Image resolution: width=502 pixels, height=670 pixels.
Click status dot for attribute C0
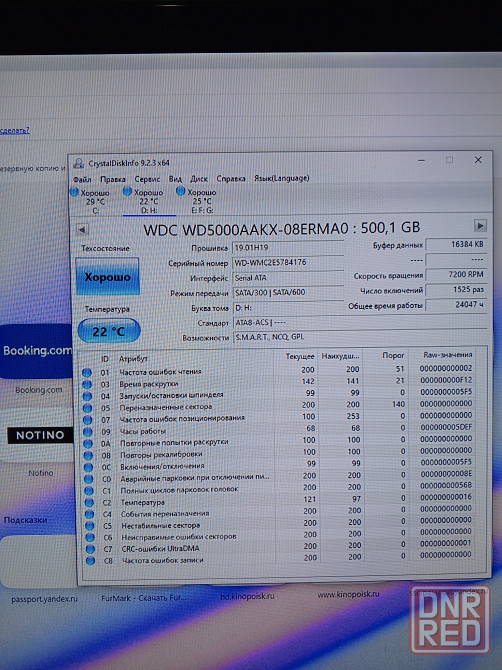(89, 479)
